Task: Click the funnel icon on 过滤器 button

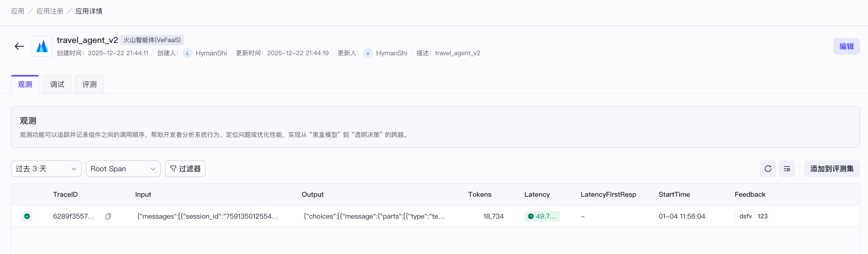Action: [x=173, y=169]
